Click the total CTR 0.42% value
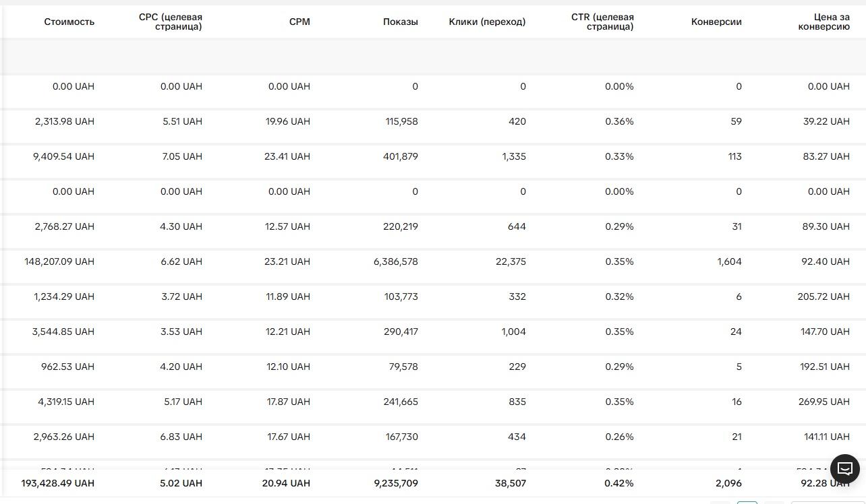866x504 pixels. pos(619,483)
